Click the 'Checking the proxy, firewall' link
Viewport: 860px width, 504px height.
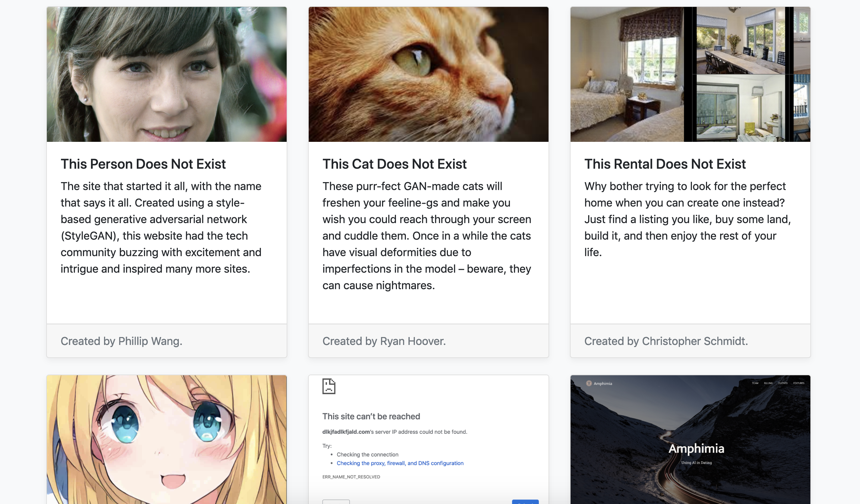tap(400, 463)
